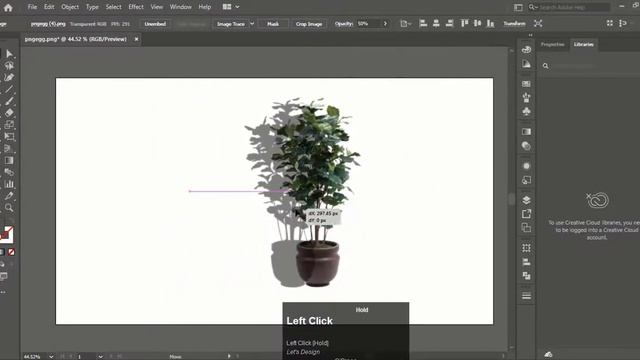The image size is (640, 360).
Task: Select the Eraser tool
Action: (x=9, y=113)
